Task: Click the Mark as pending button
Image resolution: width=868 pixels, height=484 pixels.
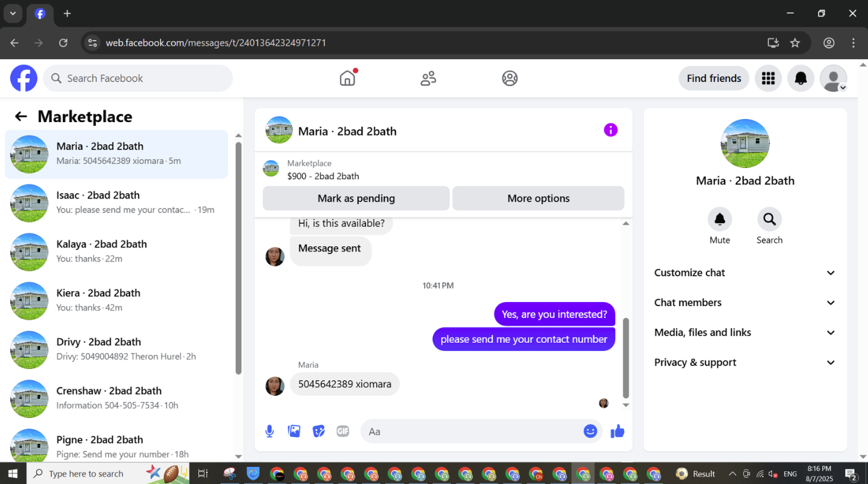Action: 356,198
